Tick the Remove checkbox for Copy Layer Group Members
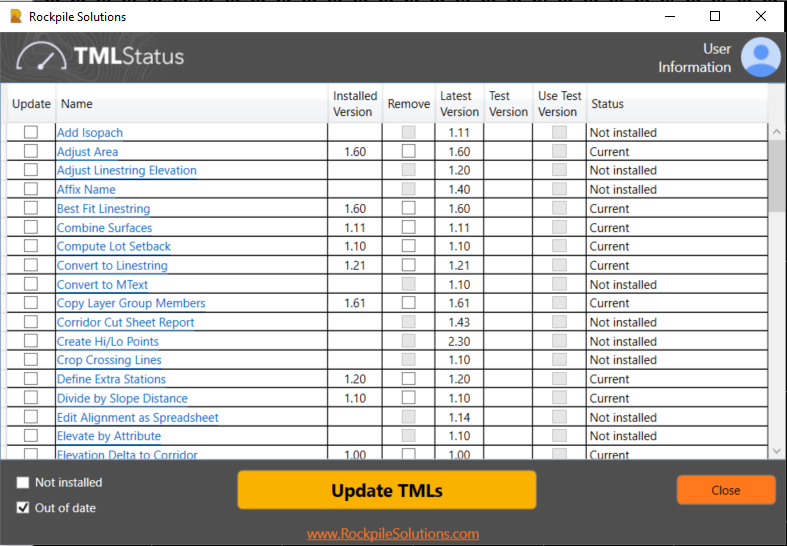The width and height of the screenshot is (787, 546). 409,303
